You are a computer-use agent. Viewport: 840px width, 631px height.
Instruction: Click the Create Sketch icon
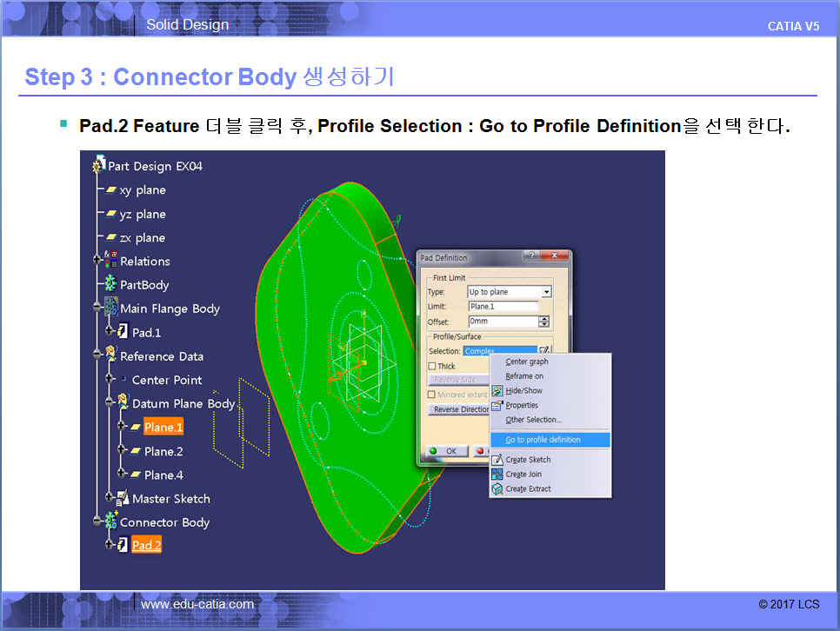(x=497, y=460)
